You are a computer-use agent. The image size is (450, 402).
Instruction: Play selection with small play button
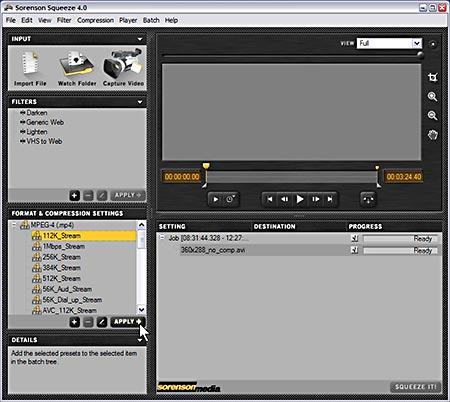coord(216,199)
